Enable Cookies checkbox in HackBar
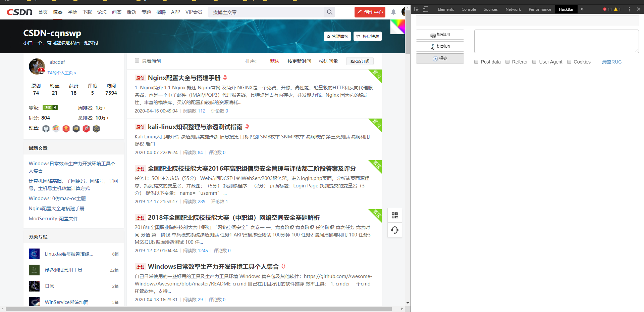 569,62
